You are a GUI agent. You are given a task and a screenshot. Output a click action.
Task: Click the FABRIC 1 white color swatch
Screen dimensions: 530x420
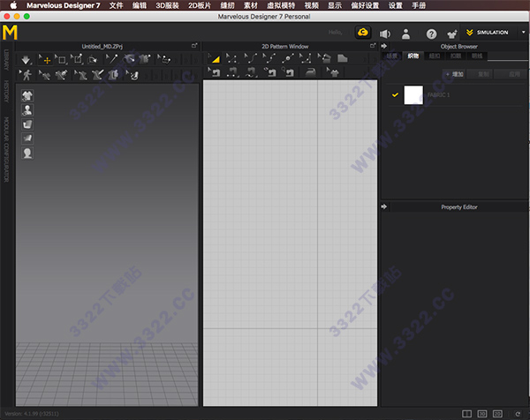coord(413,95)
